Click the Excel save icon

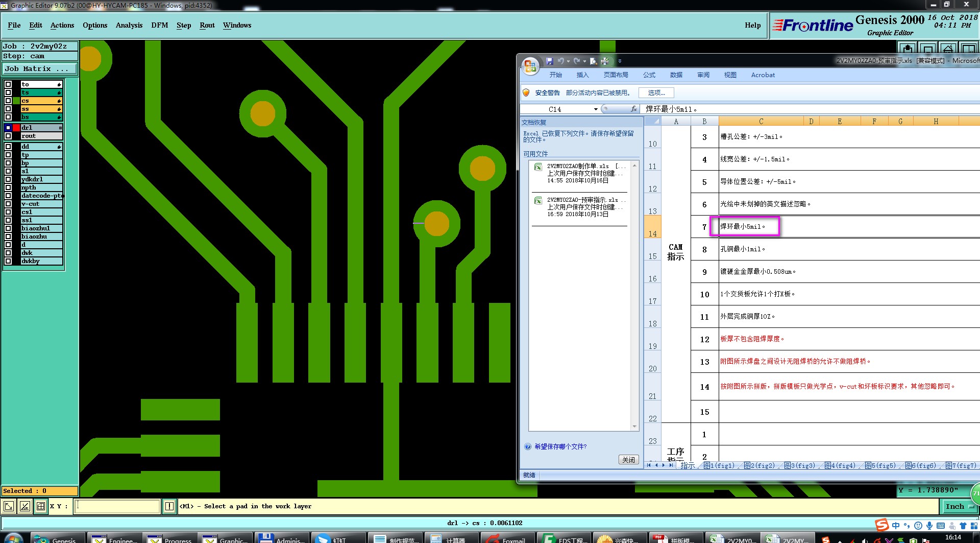(x=550, y=61)
